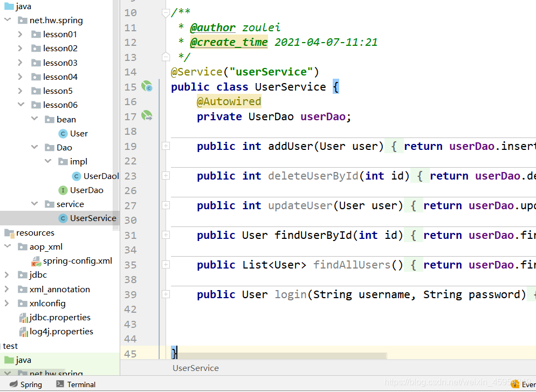Click the Spring tool window leaf icon
This screenshot has width=536, height=392.
pyautogui.click(x=13, y=384)
